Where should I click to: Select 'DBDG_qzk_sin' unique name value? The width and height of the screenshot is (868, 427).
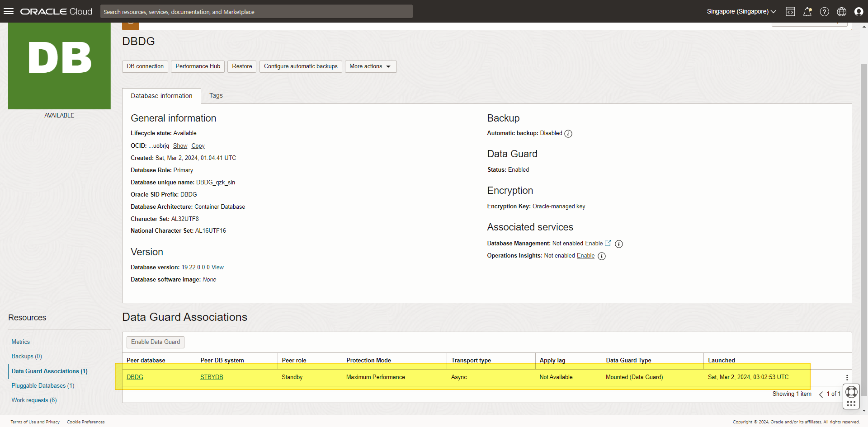pyautogui.click(x=216, y=183)
